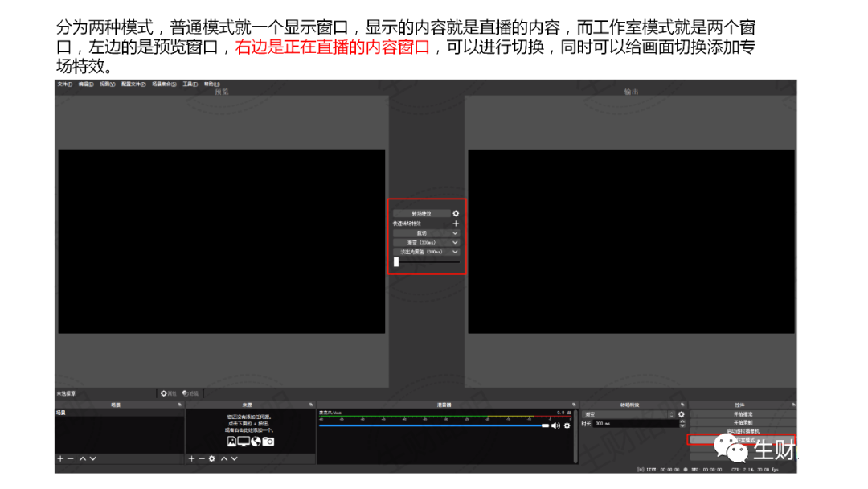Click the 转场特效 button between the previews
This screenshot has width=868, height=489.
click(421, 213)
